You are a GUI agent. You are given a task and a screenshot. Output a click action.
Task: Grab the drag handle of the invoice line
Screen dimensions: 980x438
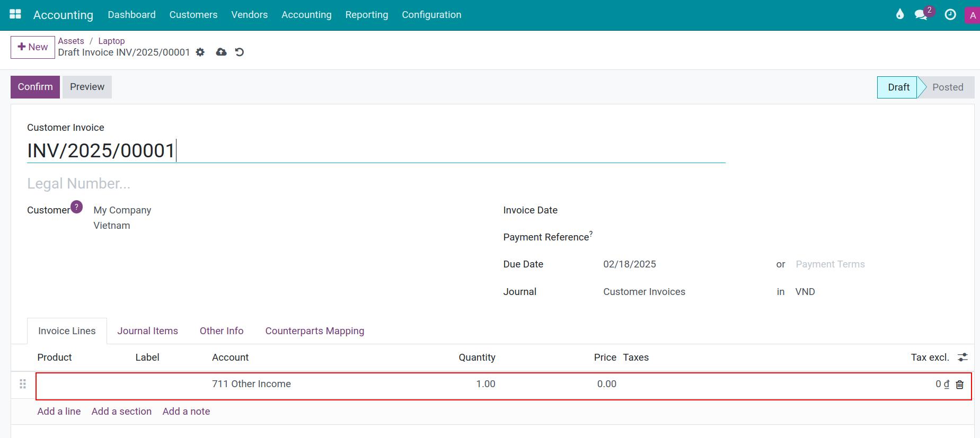tap(23, 384)
